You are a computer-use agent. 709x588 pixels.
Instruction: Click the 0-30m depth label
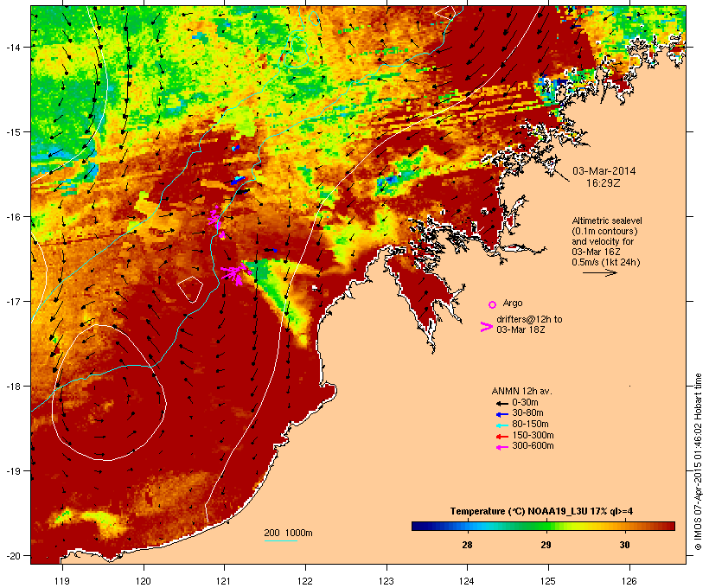(x=525, y=403)
